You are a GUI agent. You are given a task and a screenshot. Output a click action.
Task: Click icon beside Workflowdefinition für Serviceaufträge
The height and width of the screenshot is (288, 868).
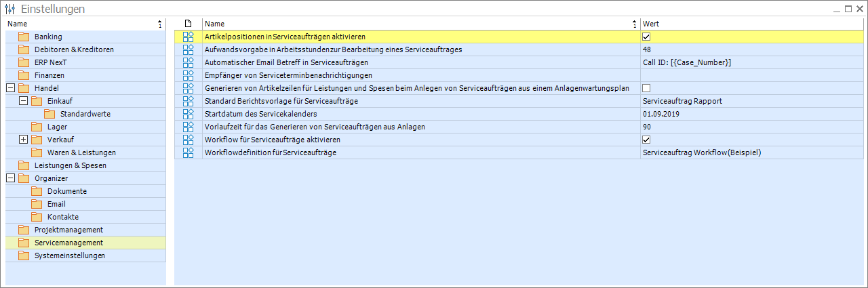click(x=189, y=152)
